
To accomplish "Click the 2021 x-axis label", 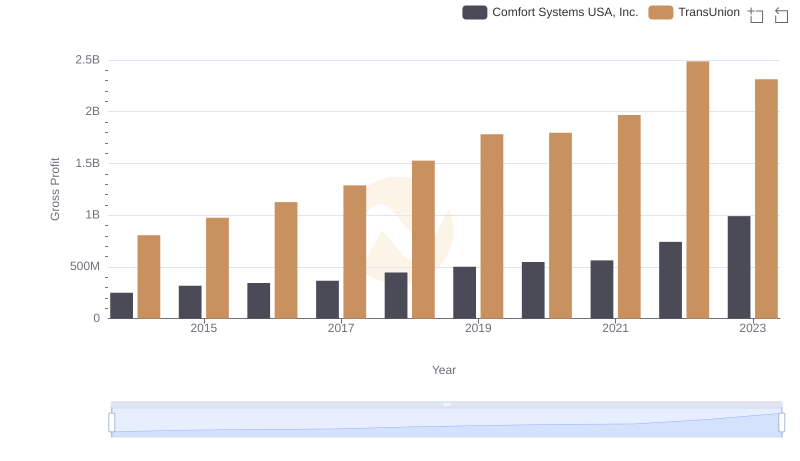I will click(x=615, y=328).
